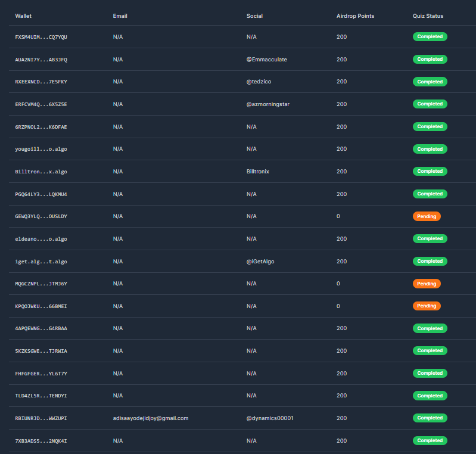Viewport: 476px width, 454px height.
Task: Select wallet 6RZPNOL2...K6DFAE
Action: pyautogui.click(x=41, y=127)
